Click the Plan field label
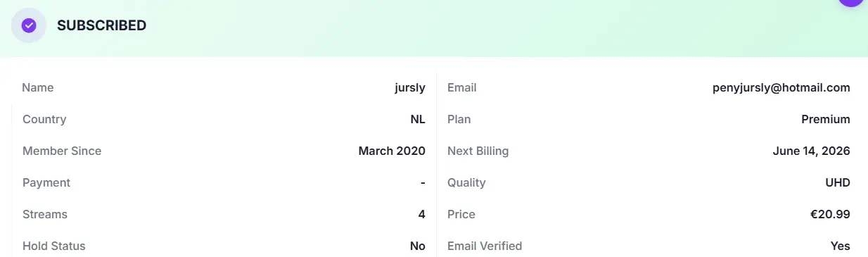Screen dimensions: 868x257 tap(459, 120)
